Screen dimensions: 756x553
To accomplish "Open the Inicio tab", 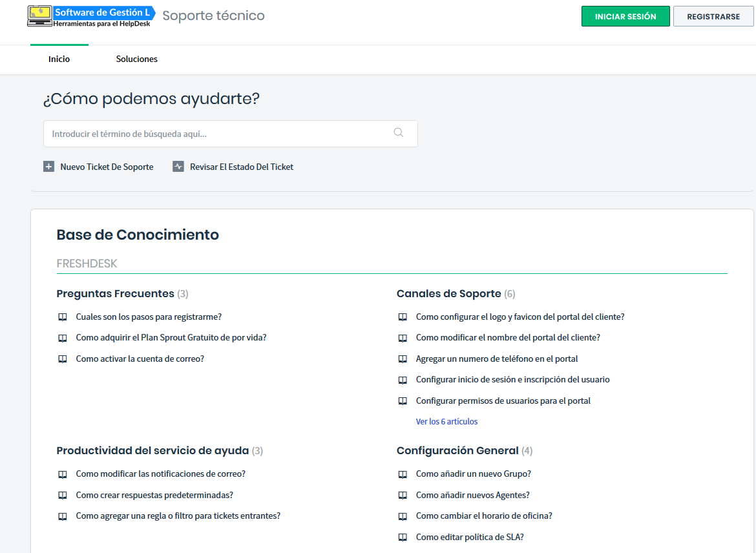I will click(59, 59).
